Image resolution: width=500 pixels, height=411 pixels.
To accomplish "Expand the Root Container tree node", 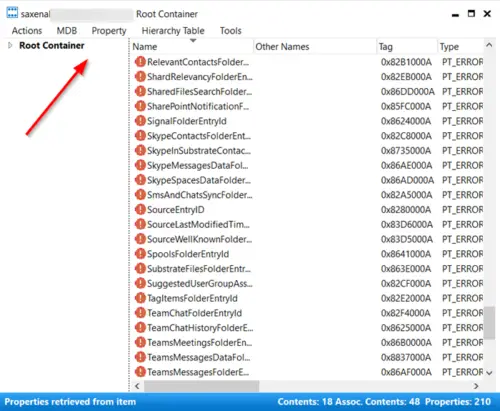I will point(10,45).
